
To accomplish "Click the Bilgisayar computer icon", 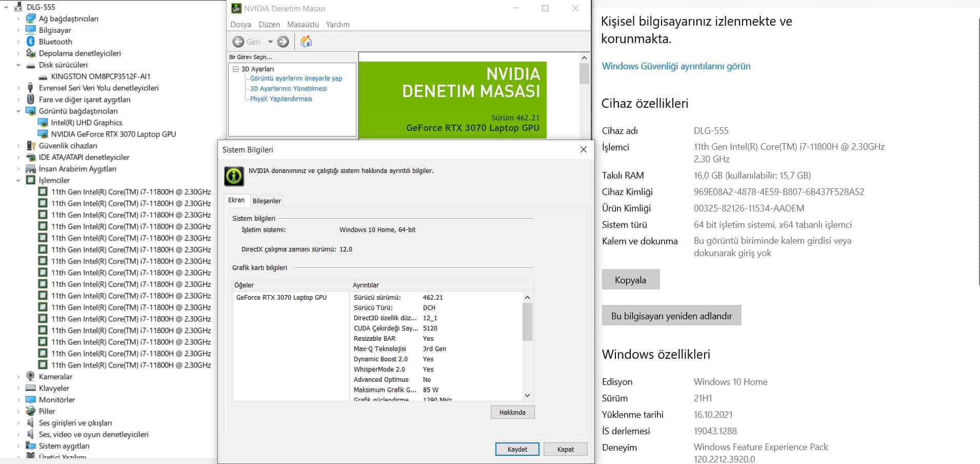I will (30, 30).
